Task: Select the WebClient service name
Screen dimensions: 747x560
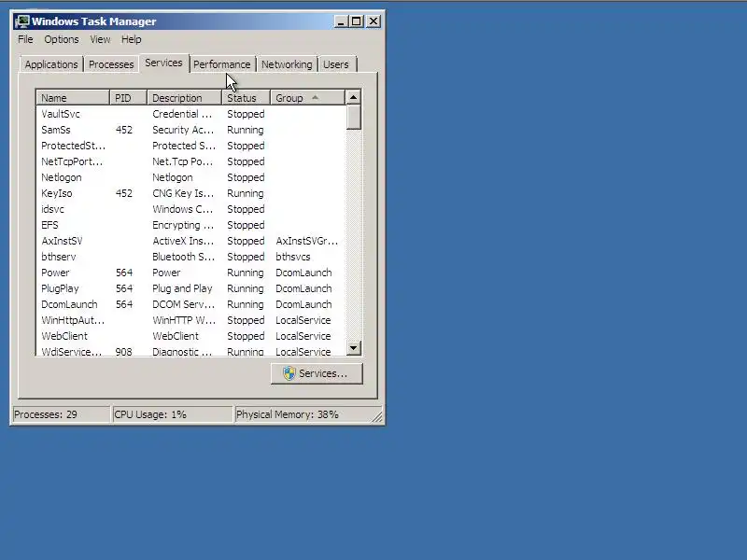Action: [64, 336]
